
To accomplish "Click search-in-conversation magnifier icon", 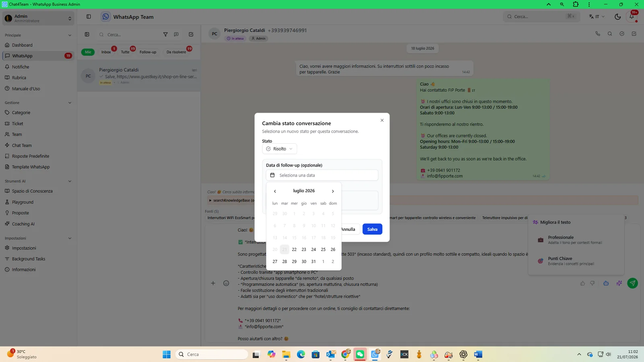I will (x=610, y=34).
